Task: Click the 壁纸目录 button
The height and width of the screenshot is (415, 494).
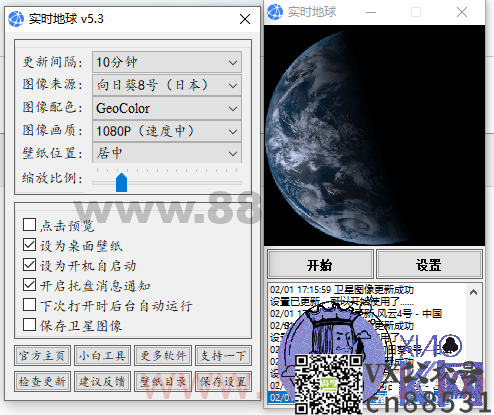Action: coord(163,381)
